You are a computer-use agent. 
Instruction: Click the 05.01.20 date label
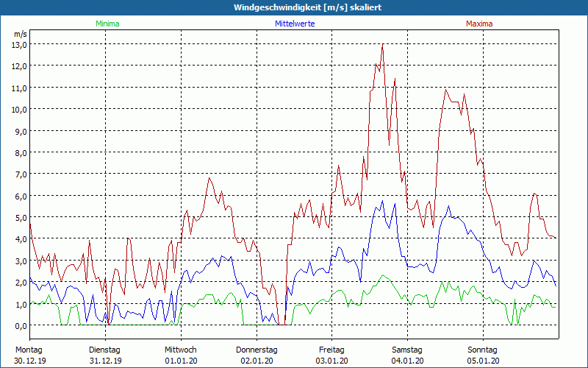click(x=483, y=361)
